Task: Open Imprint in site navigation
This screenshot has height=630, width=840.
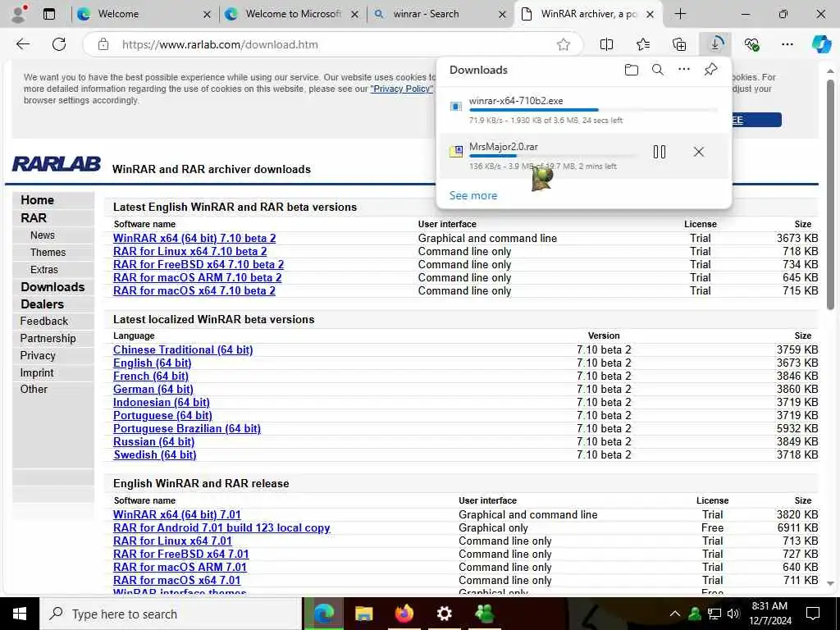Action: click(36, 372)
